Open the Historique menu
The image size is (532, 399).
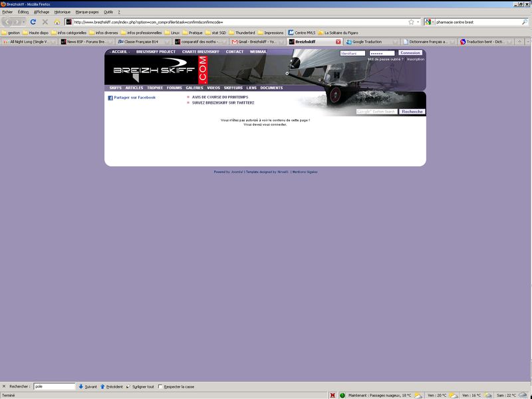(63, 12)
